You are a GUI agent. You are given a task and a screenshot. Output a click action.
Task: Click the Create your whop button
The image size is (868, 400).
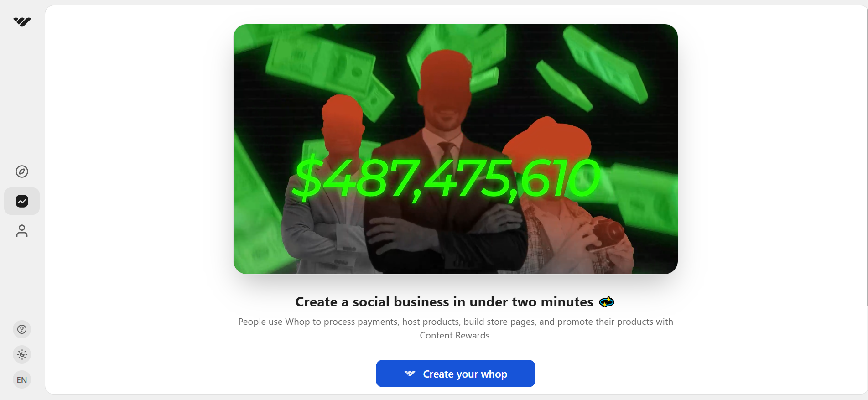(x=455, y=374)
